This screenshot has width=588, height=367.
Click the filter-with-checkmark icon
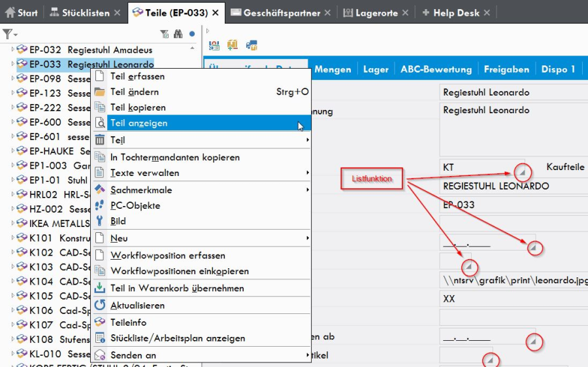click(164, 34)
